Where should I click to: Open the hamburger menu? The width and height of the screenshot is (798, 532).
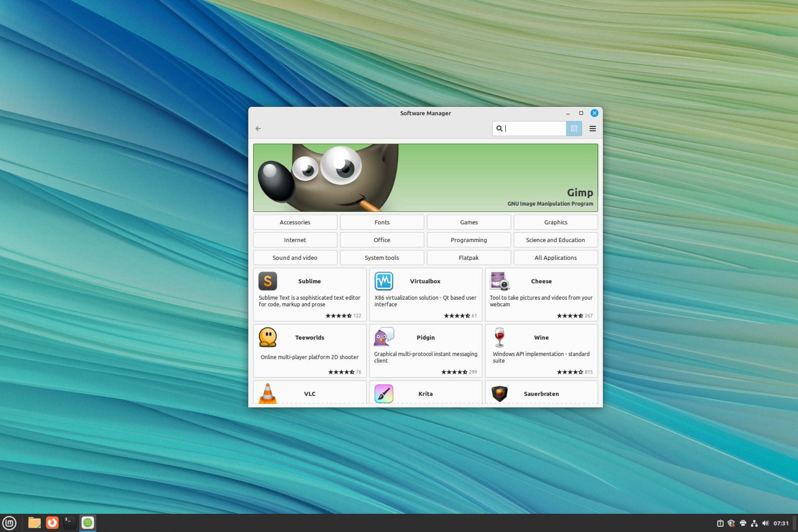point(593,128)
